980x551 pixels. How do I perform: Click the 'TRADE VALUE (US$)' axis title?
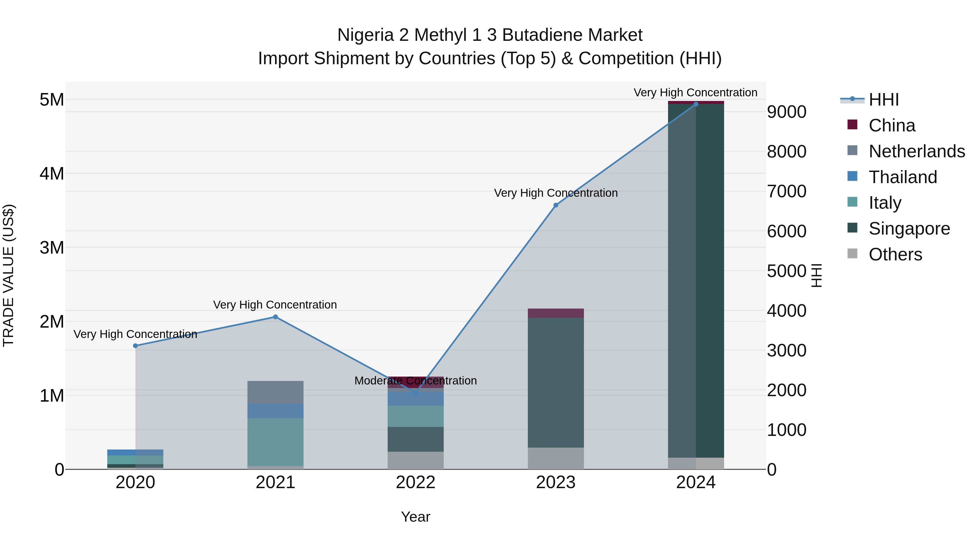(x=8, y=275)
